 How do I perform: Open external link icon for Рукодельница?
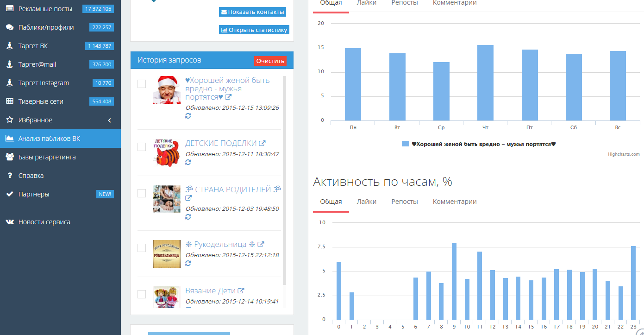[x=261, y=245]
